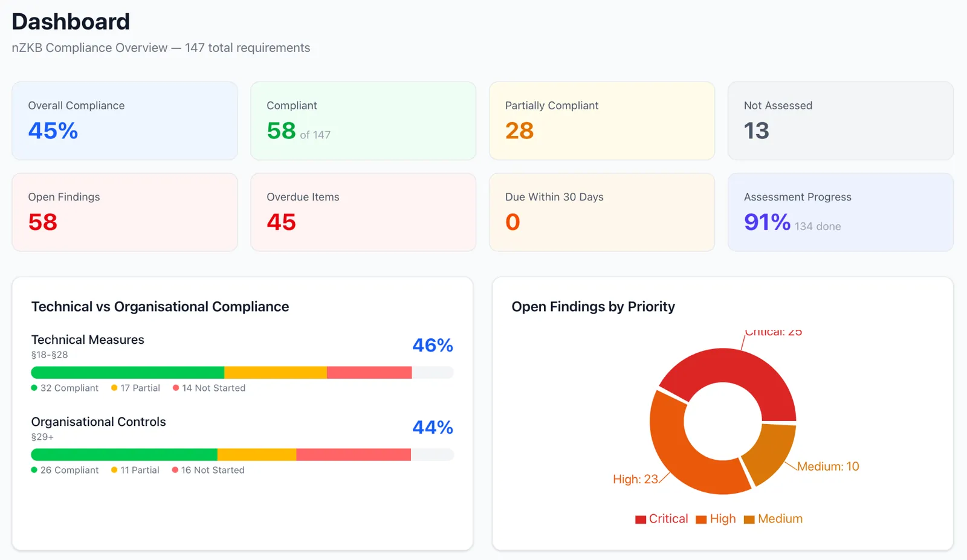Click the '17 Partial' legend entry
The height and width of the screenshot is (560, 967).
pyautogui.click(x=135, y=388)
